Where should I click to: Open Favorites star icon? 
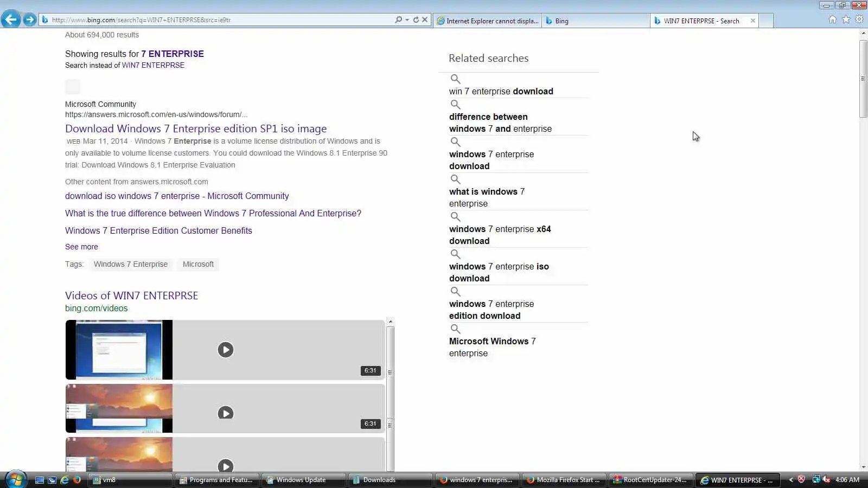click(x=846, y=20)
